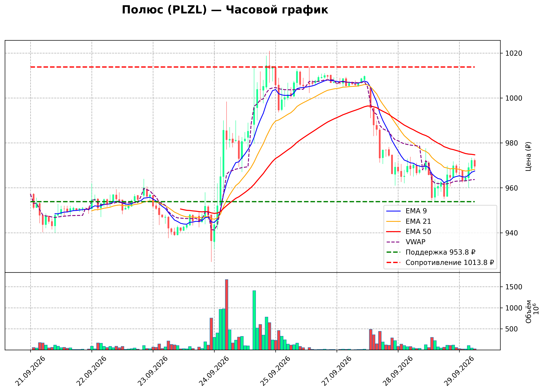This screenshot has height=392, width=545.
Task: Click the price axis value 940
Action: pos(512,233)
